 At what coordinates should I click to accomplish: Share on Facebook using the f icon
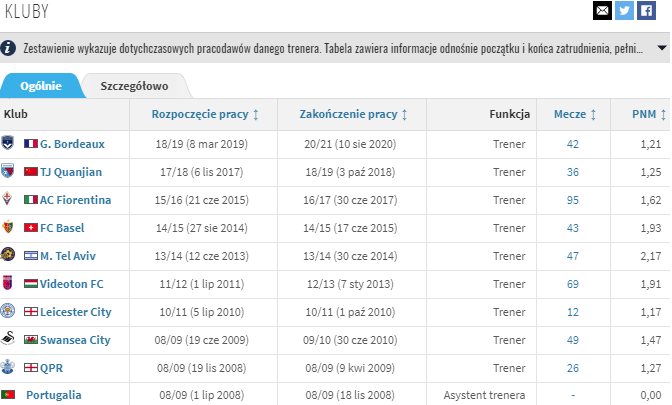click(x=646, y=10)
